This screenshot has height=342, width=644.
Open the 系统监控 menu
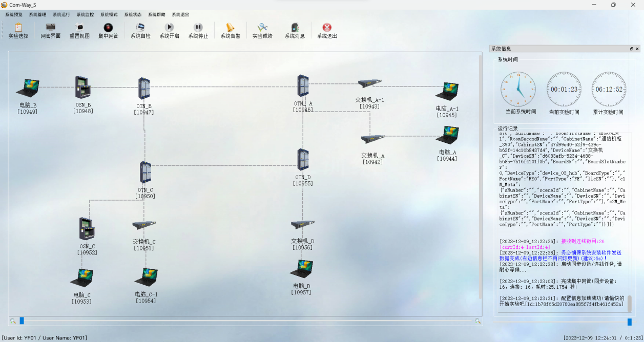pos(85,15)
